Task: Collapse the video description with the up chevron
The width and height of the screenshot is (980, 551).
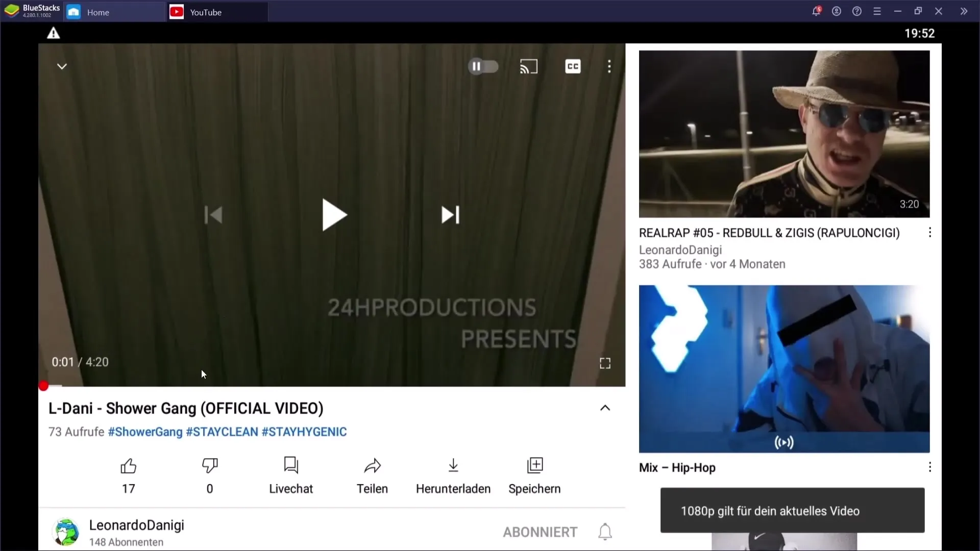Action: tap(605, 408)
